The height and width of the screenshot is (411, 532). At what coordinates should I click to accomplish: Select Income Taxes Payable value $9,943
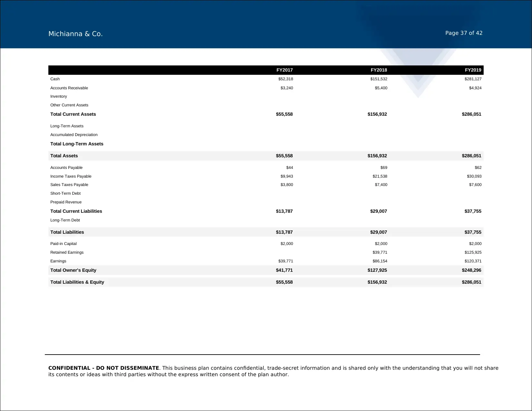coord(287,176)
